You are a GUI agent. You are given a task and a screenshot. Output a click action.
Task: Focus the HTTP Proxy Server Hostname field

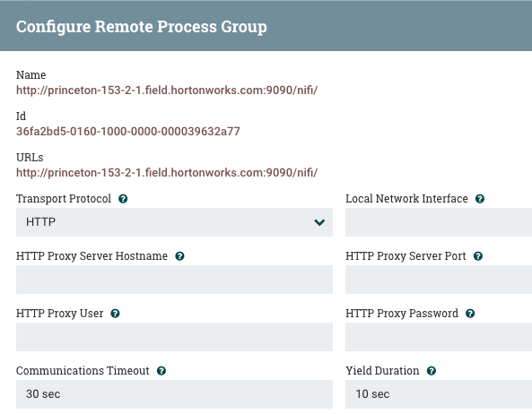(x=174, y=280)
